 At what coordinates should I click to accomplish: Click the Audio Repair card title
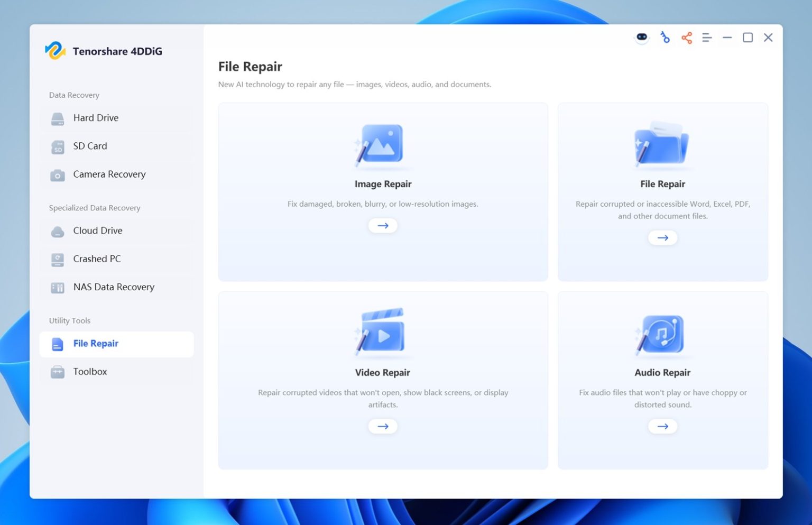point(662,373)
